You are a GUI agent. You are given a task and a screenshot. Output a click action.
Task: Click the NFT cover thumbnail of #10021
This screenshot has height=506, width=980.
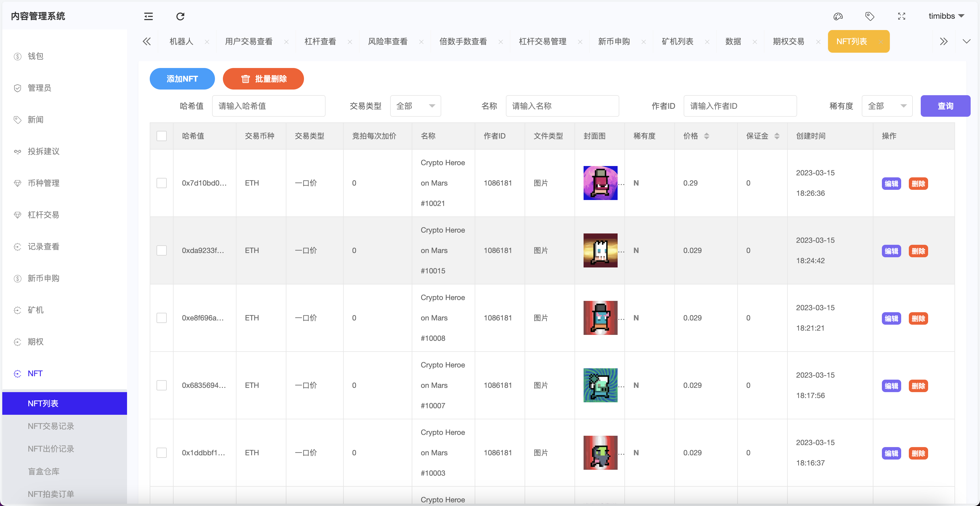point(600,183)
